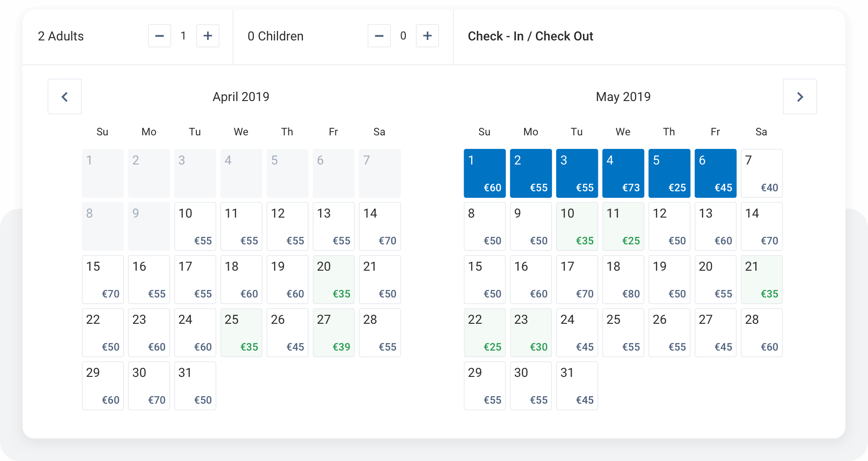Select April 10, the first available date
This screenshot has height=461, width=868.
(x=195, y=226)
